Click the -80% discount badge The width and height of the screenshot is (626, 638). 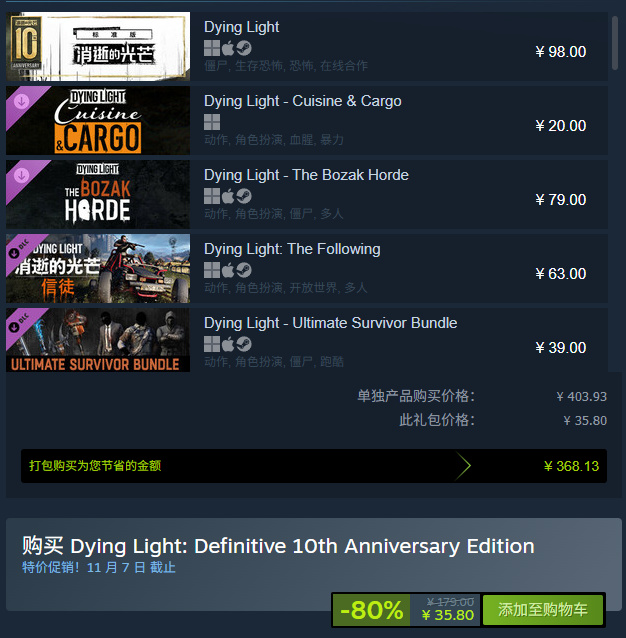pyautogui.click(x=371, y=610)
